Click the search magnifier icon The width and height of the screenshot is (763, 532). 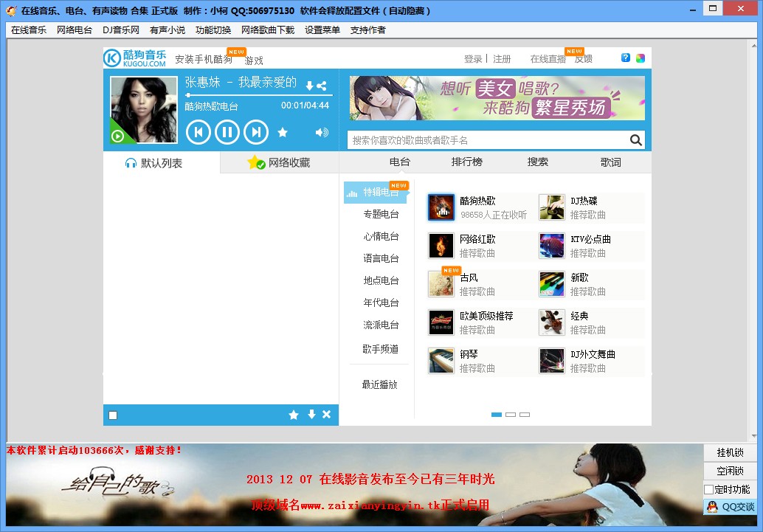(x=635, y=140)
